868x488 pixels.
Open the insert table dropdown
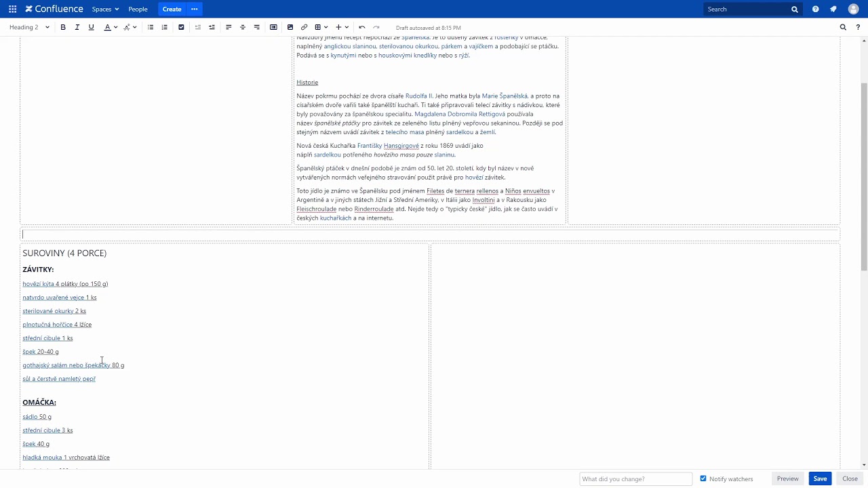coord(320,27)
